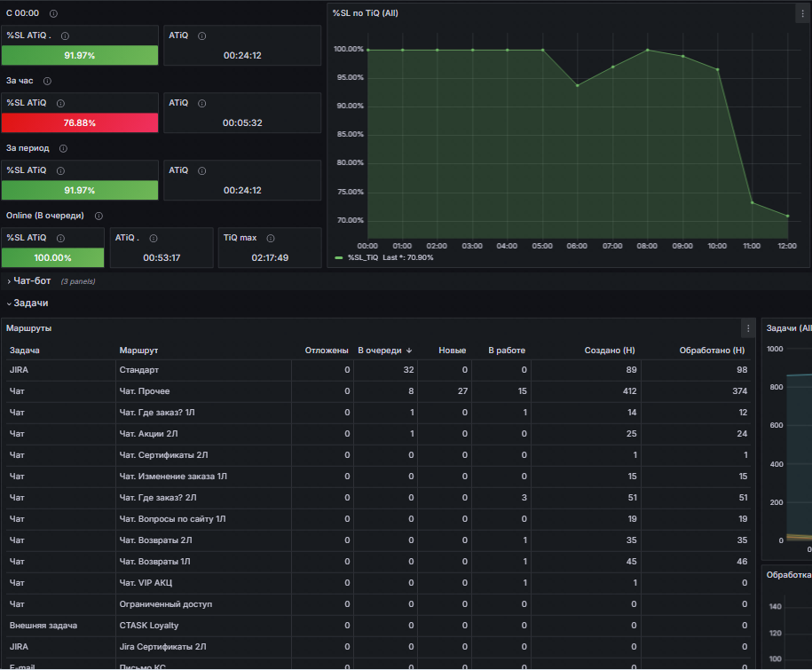Toggle %SL_TiQ series in chart legend
The width and height of the screenshot is (812, 670).
[363, 257]
